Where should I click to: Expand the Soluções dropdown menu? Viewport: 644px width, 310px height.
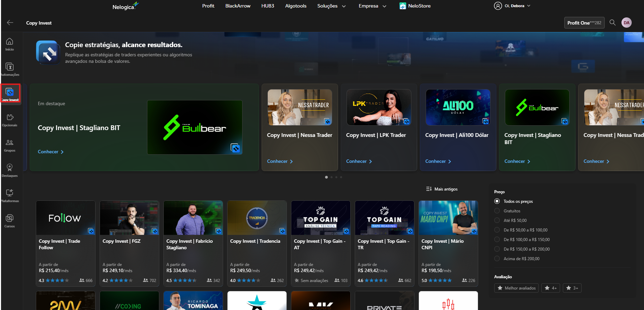click(x=331, y=6)
